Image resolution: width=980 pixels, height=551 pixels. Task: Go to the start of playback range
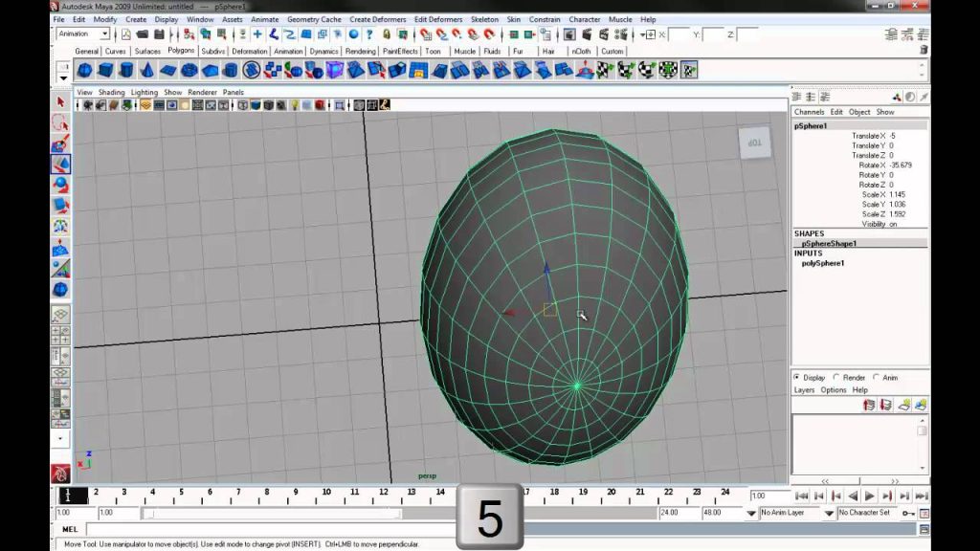click(x=801, y=496)
